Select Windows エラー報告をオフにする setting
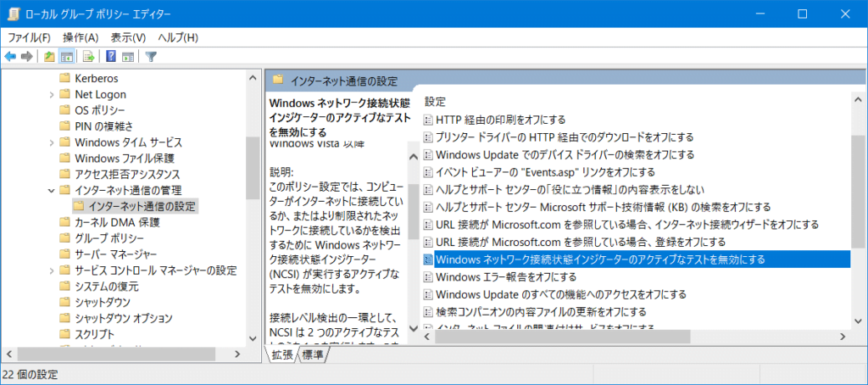The height and width of the screenshot is (385, 868). (507, 276)
